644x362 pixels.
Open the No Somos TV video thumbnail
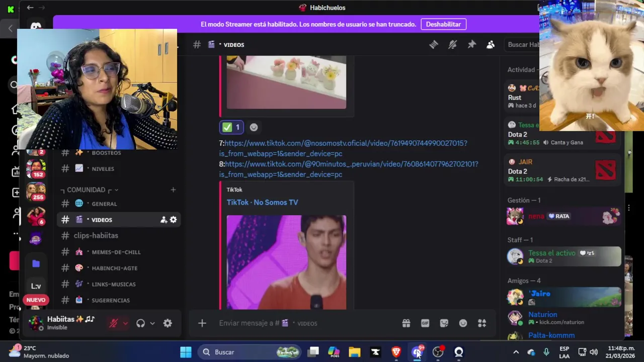[x=286, y=262]
